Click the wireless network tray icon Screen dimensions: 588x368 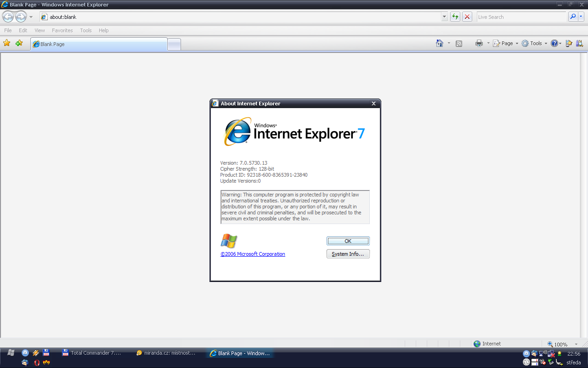tap(543, 353)
